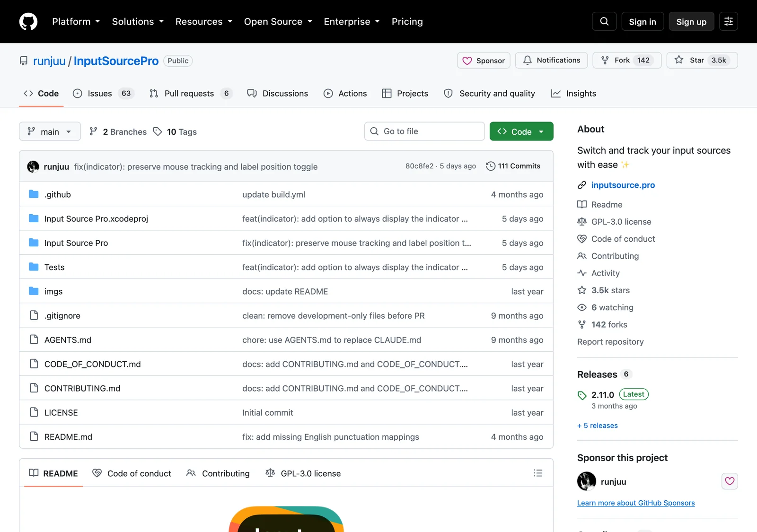Click the LICENSE file icon
757x532 pixels.
coord(34,412)
